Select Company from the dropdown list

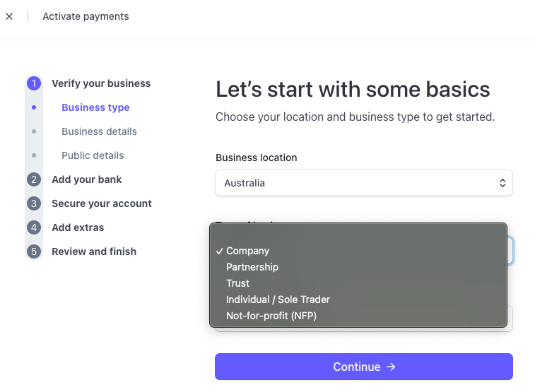click(247, 251)
